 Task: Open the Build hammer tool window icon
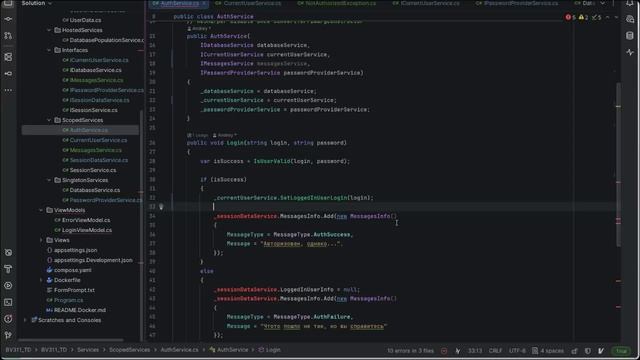pos(8,269)
